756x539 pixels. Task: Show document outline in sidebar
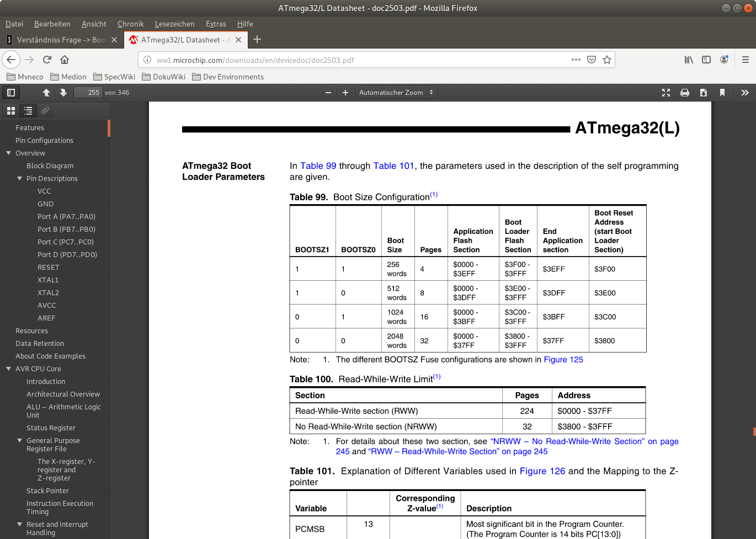coord(28,111)
